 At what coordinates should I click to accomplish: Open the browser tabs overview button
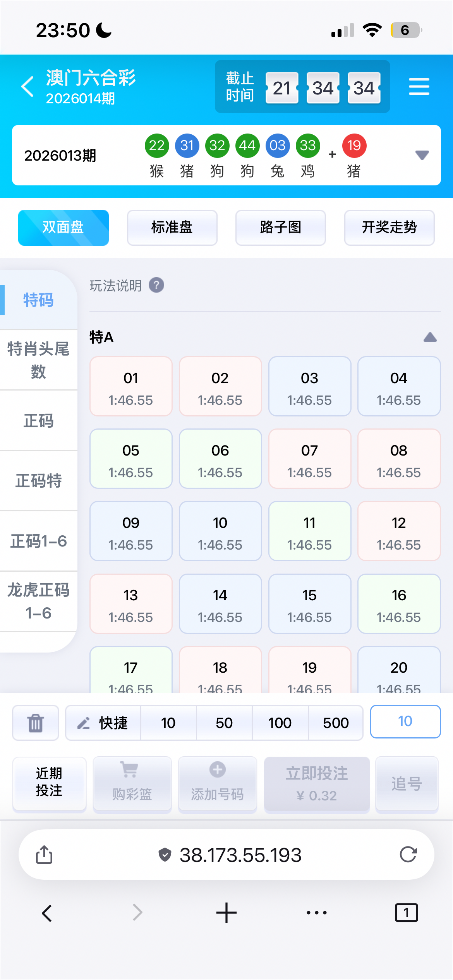point(406,913)
